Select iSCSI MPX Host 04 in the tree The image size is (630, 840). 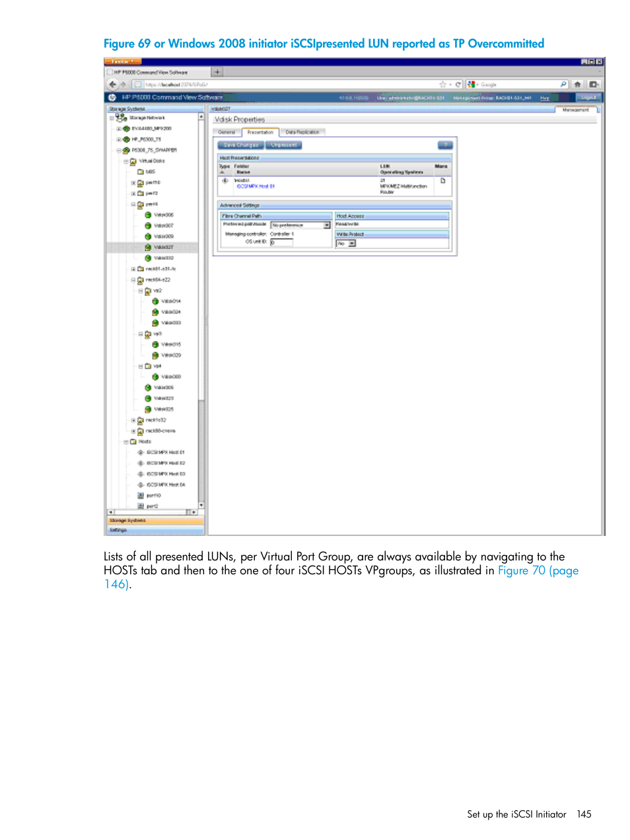[166, 485]
